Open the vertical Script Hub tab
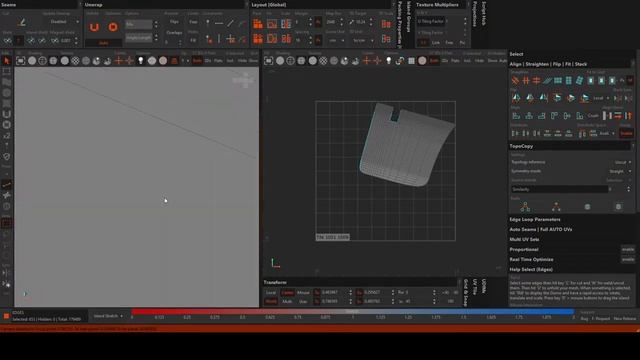The height and width of the screenshot is (360, 640). (x=484, y=13)
